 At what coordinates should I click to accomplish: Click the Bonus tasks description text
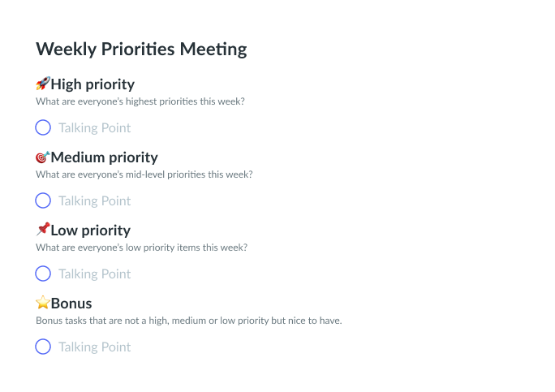click(x=189, y=321)
